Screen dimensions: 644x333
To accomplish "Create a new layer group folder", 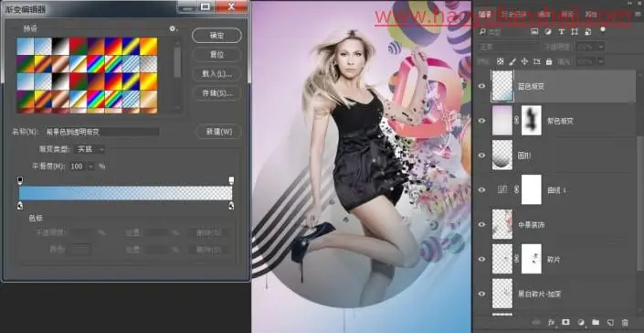I will 596,322.
